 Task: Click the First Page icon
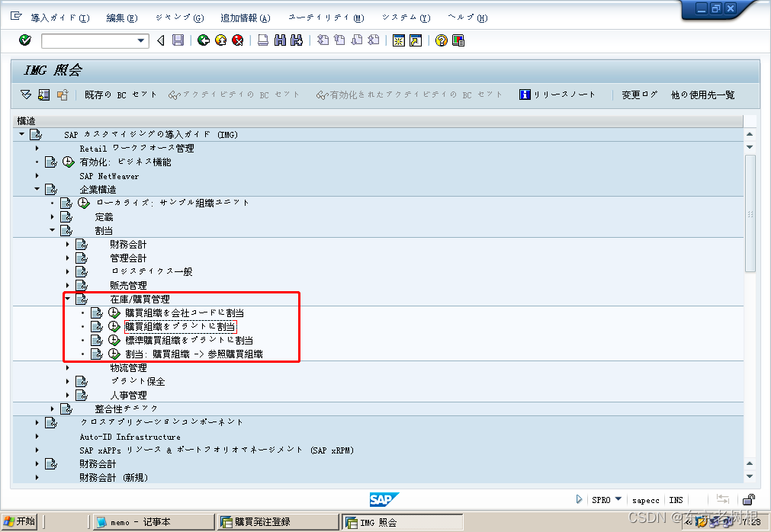pyautogui.click(x=323, y=40)
